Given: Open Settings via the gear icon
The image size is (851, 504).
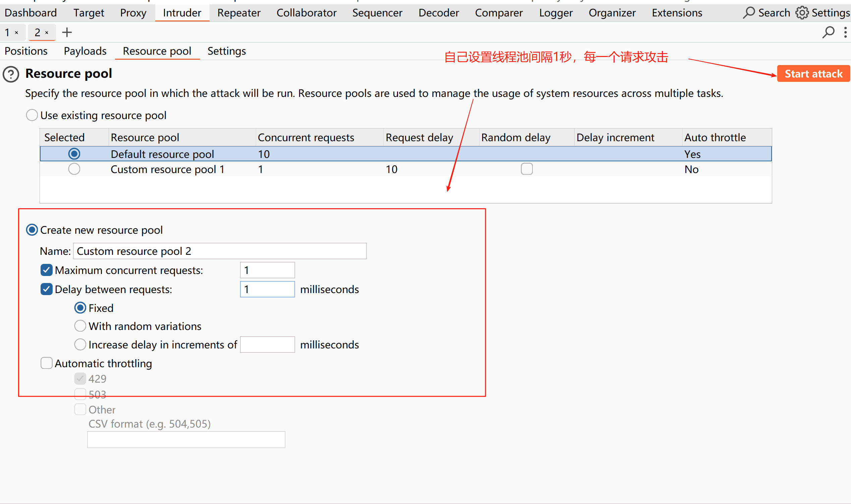Looking at the screenshot, I should (802, 13).
